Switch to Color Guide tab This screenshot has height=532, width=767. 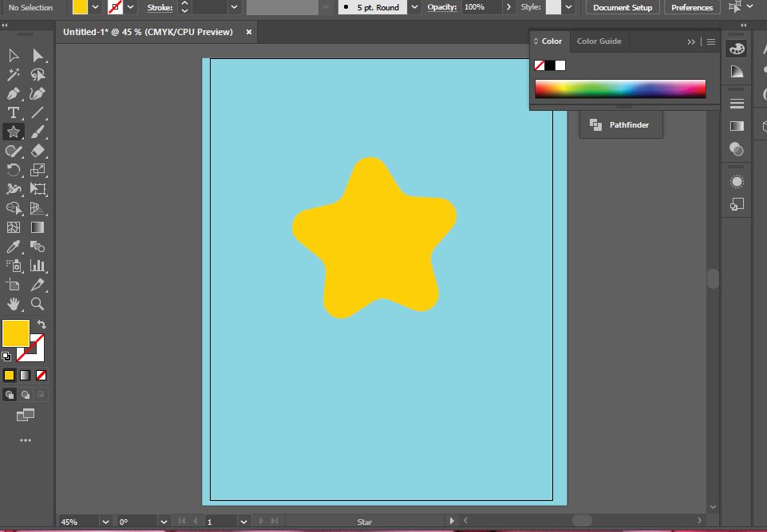[x=599, y=41]
